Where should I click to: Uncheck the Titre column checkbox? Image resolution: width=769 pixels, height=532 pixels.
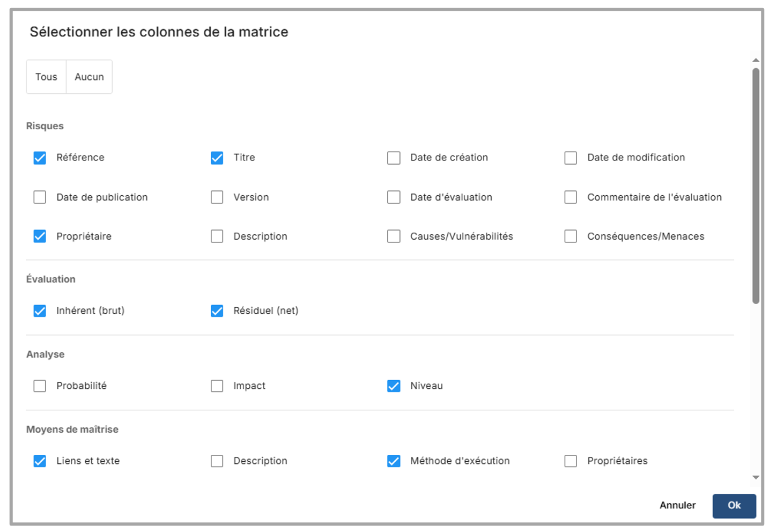pos(217,158)
